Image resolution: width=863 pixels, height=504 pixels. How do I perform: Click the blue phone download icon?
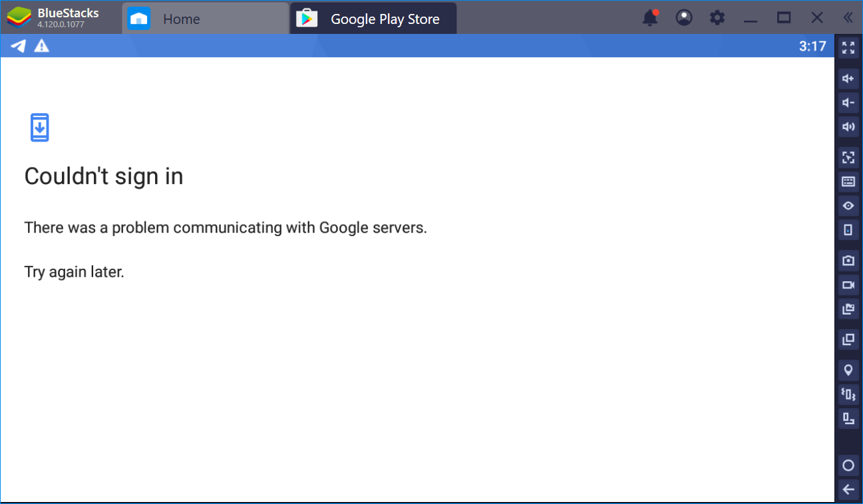tap(40, 128)
